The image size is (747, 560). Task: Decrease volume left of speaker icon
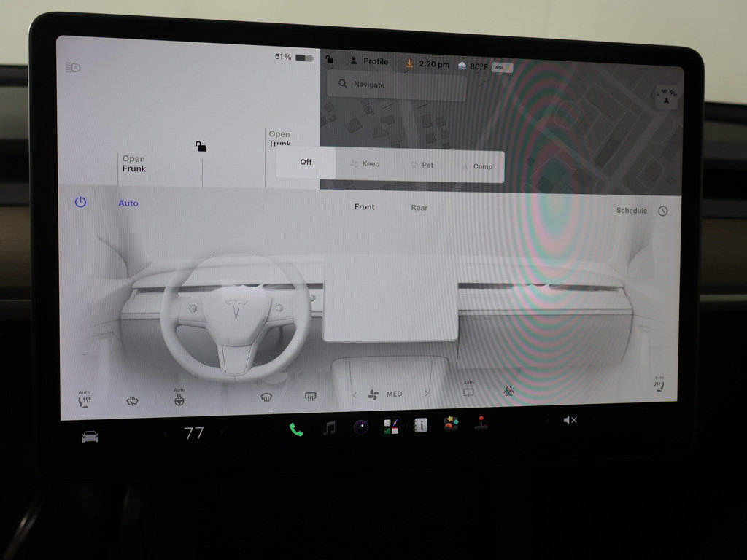coord(547,421)
